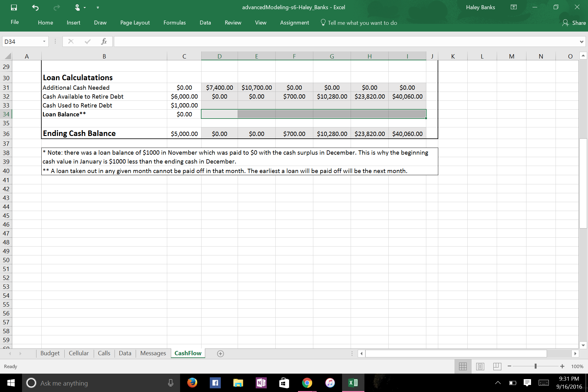Open the Name Box dropdown arrow
This screenshot has height=392, width=588.
[44, 41]
